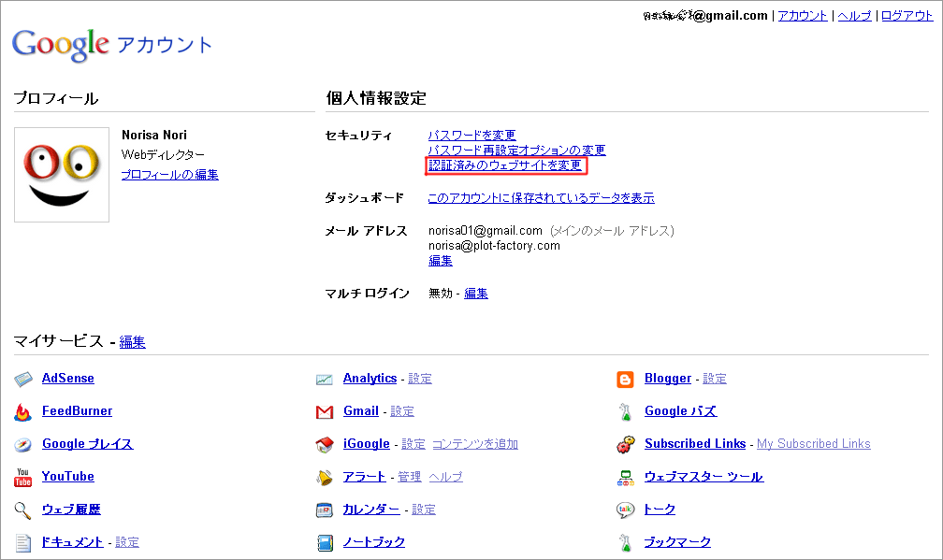
Task: Open the ドキュメント link
Action: 73,542
